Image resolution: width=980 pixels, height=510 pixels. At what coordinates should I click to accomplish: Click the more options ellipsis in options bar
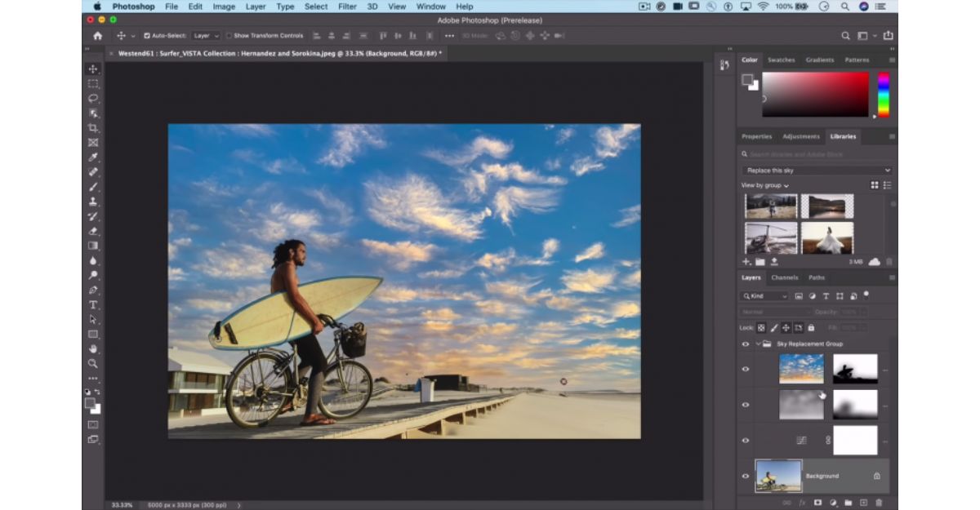click(449, 36)
